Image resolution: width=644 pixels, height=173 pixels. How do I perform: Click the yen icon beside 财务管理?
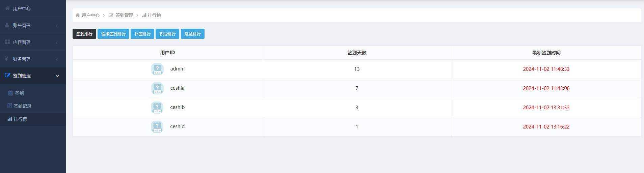pyautogui.click(x=7, y=59)
